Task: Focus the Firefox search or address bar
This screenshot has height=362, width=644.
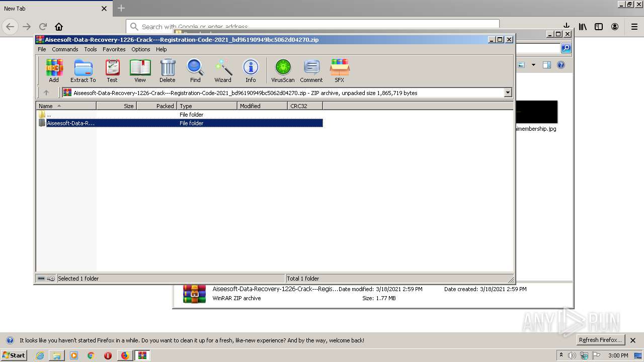Action: click(x=312, y=27)
